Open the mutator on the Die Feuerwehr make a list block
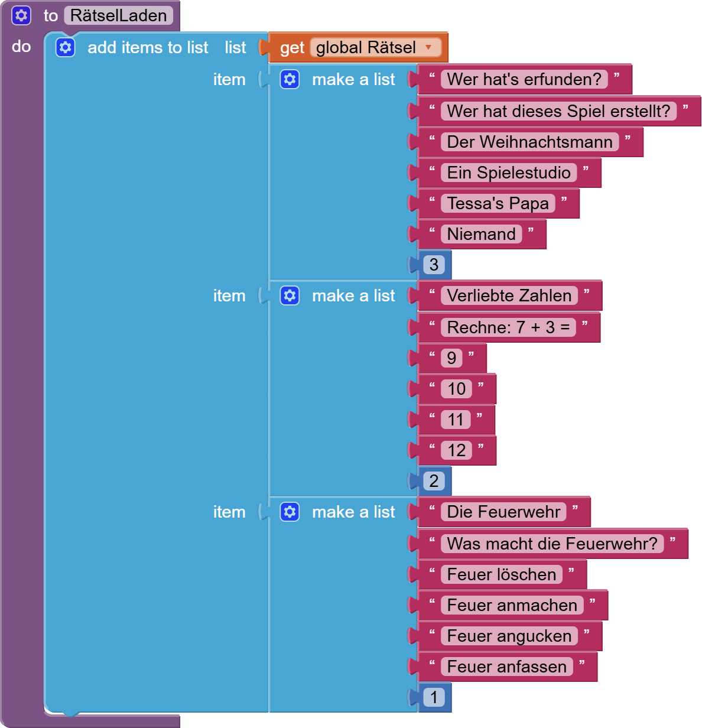 (x=290, y=512)
